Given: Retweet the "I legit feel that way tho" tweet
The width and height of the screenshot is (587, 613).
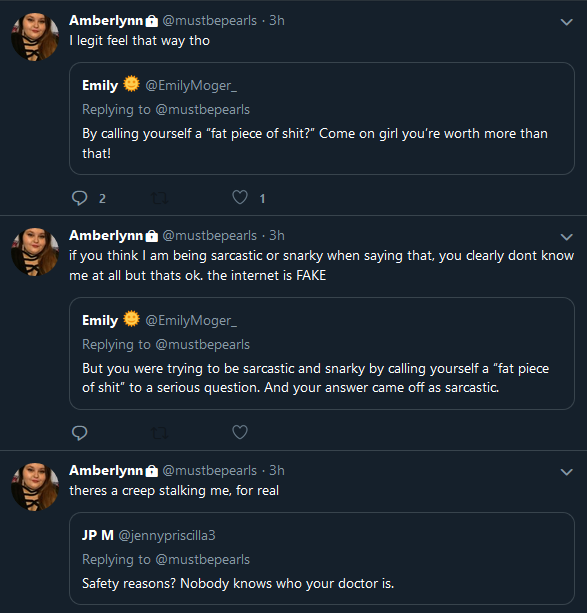Looking at the screenshot, I should [160, 198].
